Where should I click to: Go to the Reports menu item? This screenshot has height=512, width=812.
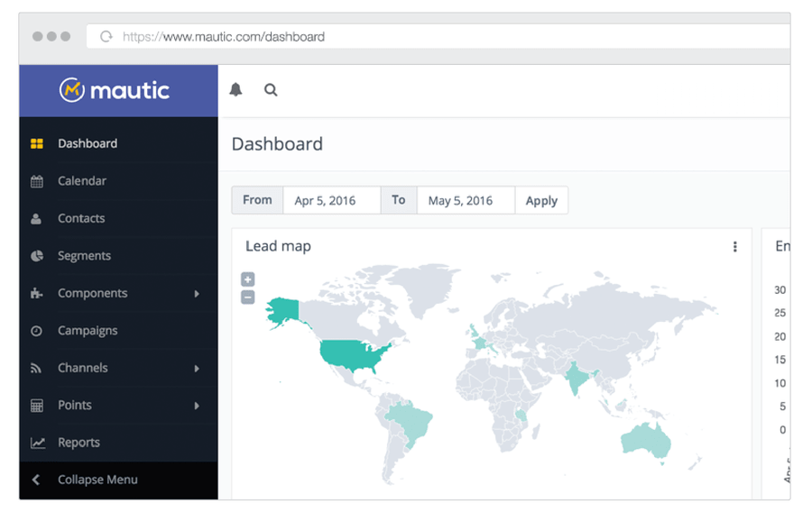coord(78,443)
